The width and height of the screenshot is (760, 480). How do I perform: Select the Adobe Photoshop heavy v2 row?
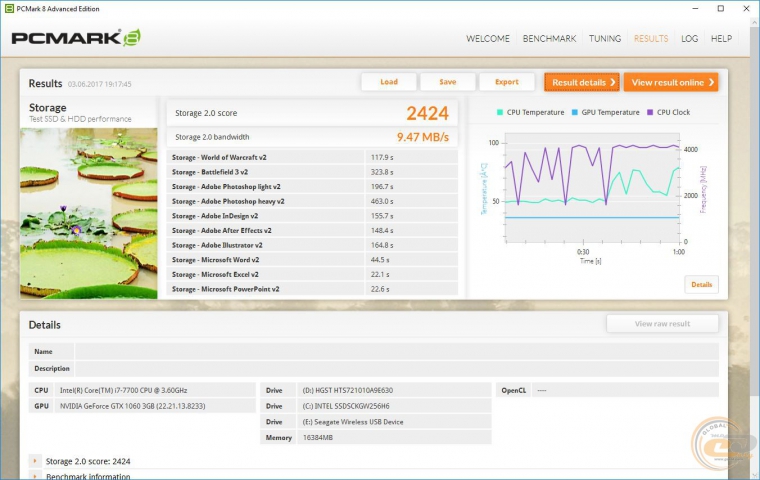[312, 201]
